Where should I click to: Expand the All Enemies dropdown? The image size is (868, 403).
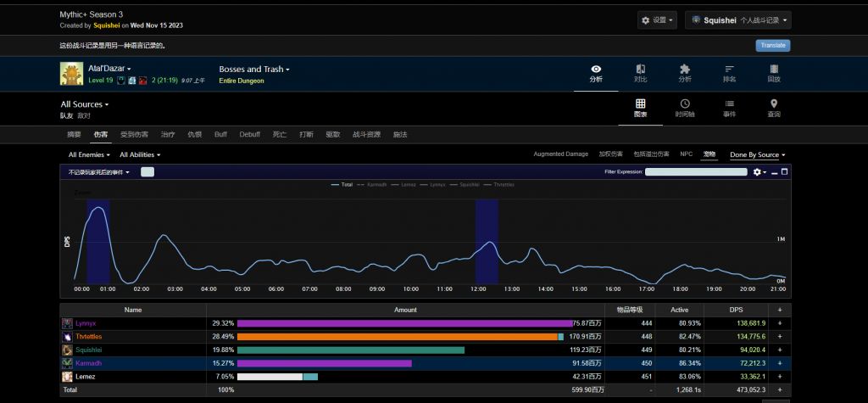pos(89,155)
